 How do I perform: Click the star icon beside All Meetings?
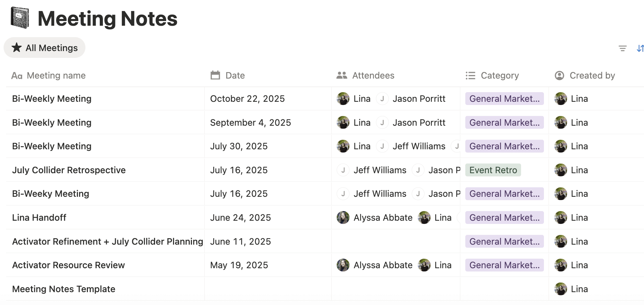point(16,47)
